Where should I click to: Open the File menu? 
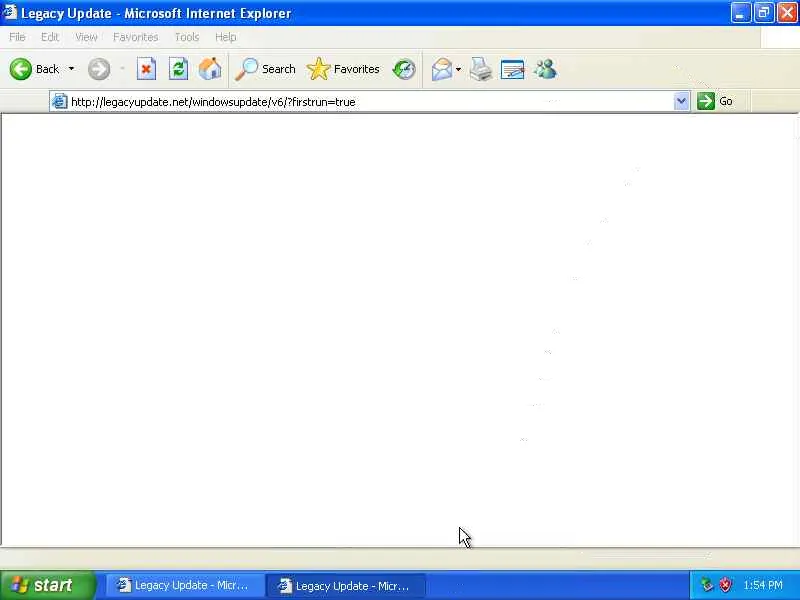[x=17, y=37]
